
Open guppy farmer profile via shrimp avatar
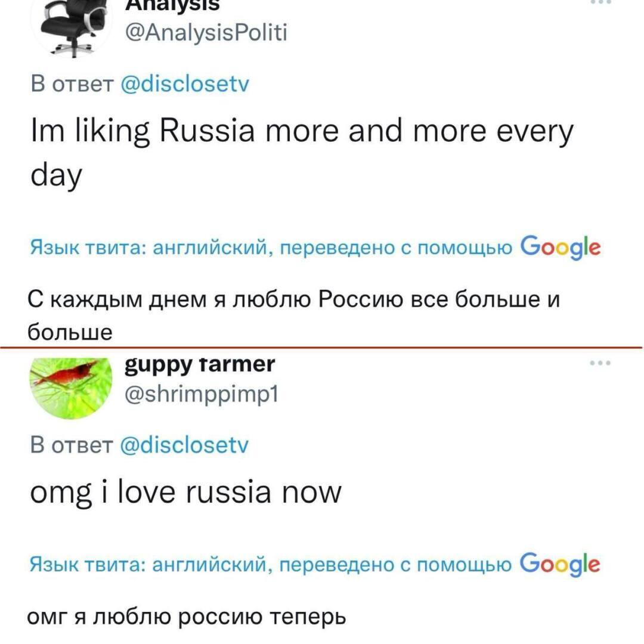(x=72, y=383)
